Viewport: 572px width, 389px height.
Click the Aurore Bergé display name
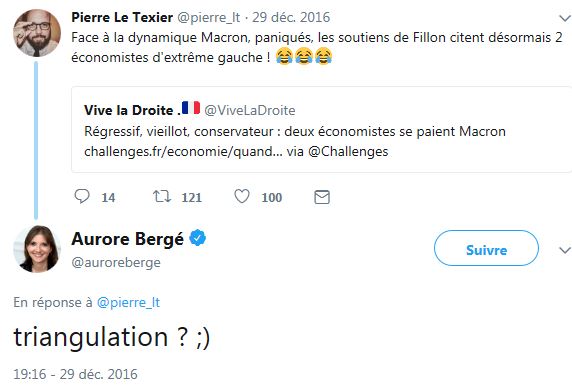(128, 239)
